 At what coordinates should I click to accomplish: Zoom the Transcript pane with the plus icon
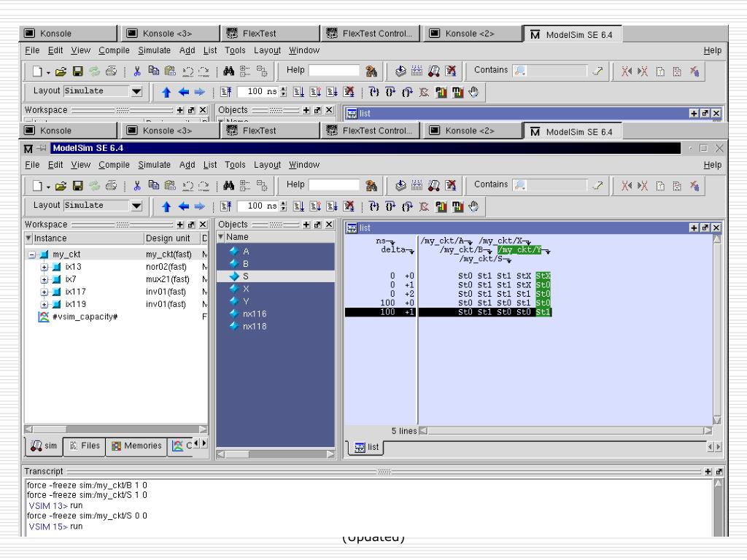(x=708, y=472)
